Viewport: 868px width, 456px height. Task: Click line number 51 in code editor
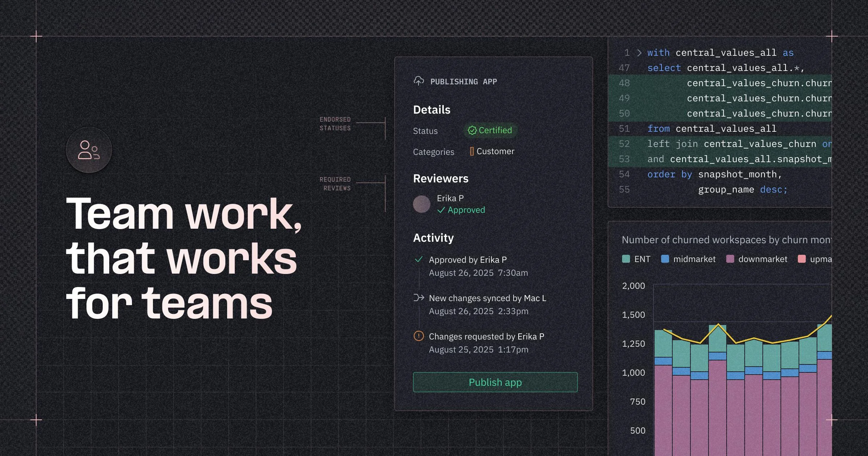click(x=624, y=129)
